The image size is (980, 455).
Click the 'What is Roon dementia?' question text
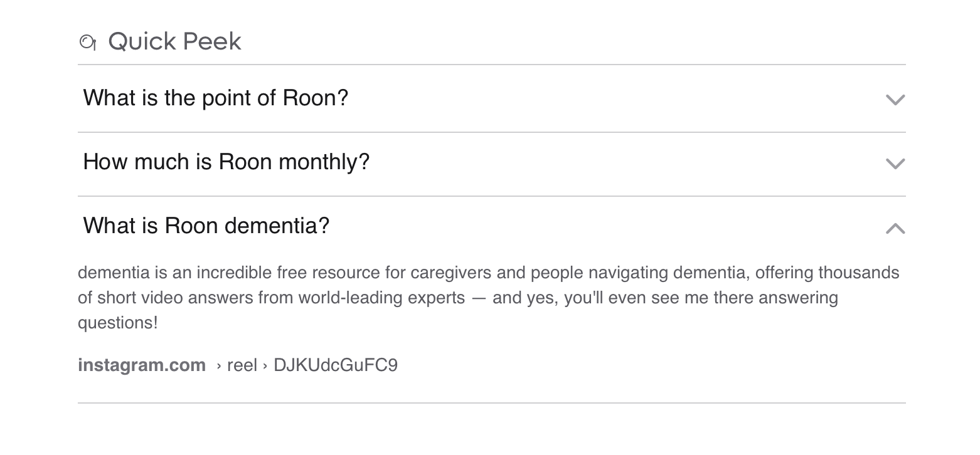206,226
